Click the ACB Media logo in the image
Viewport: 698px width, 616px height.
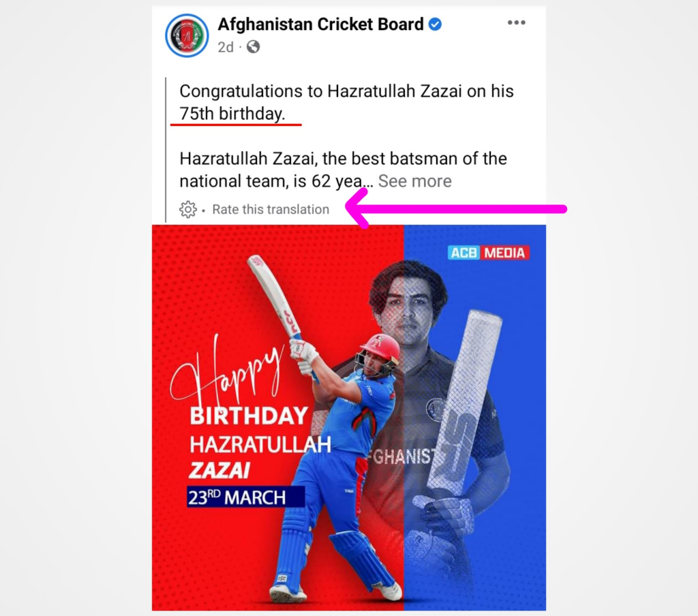[x=488, y=253]
